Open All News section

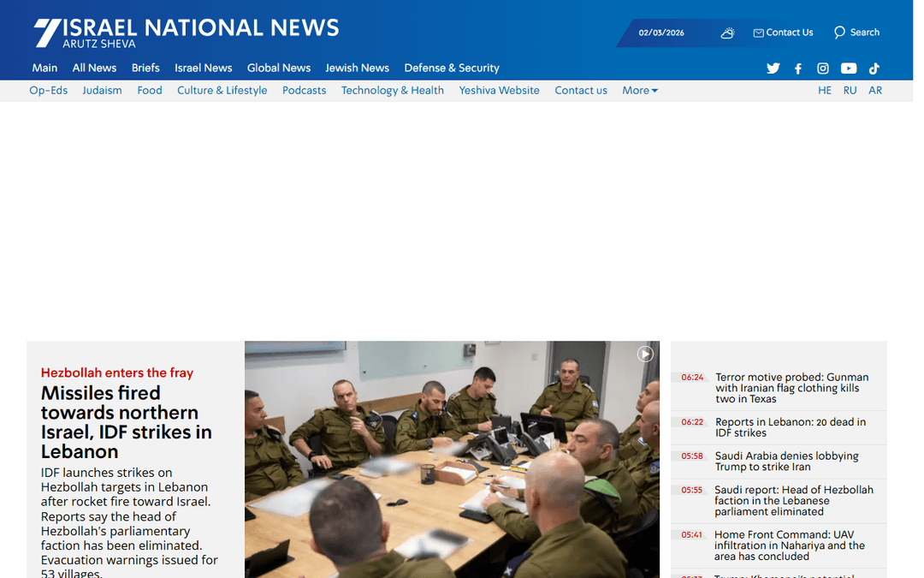click(x=96, y=69)
